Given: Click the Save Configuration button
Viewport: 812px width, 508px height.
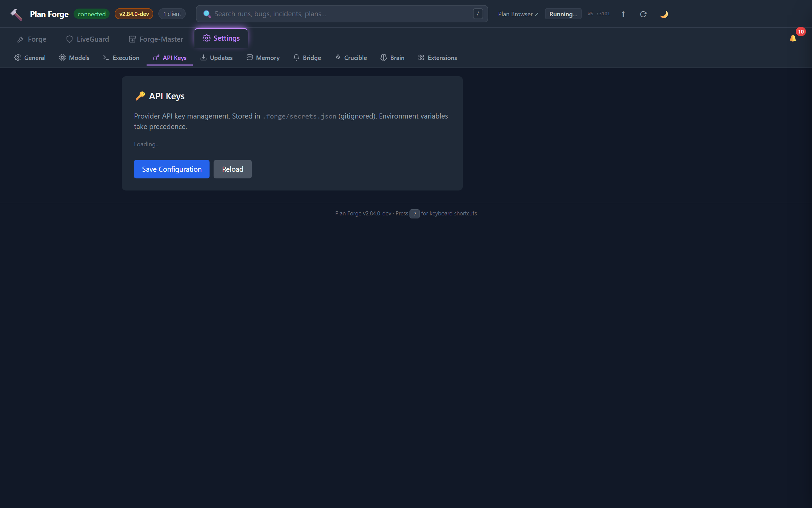Looking at the screenshot, I should coord(172,169).
